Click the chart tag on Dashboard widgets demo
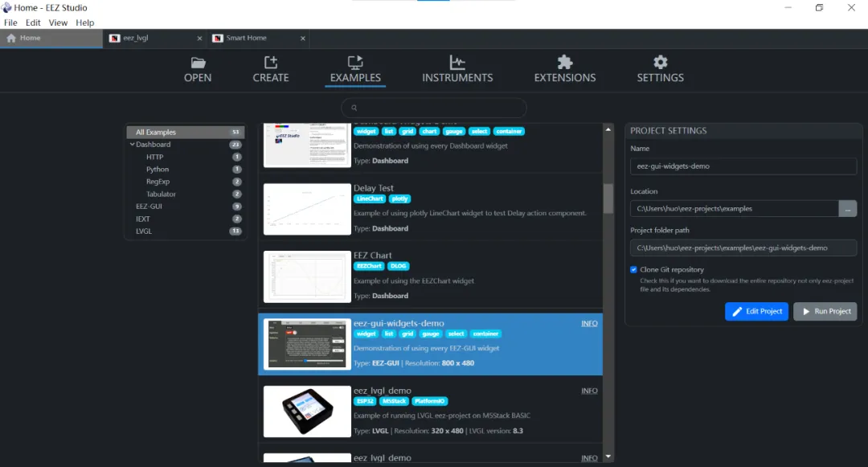The height and width of the screenshot is (467, 868). tap(429, 131)
